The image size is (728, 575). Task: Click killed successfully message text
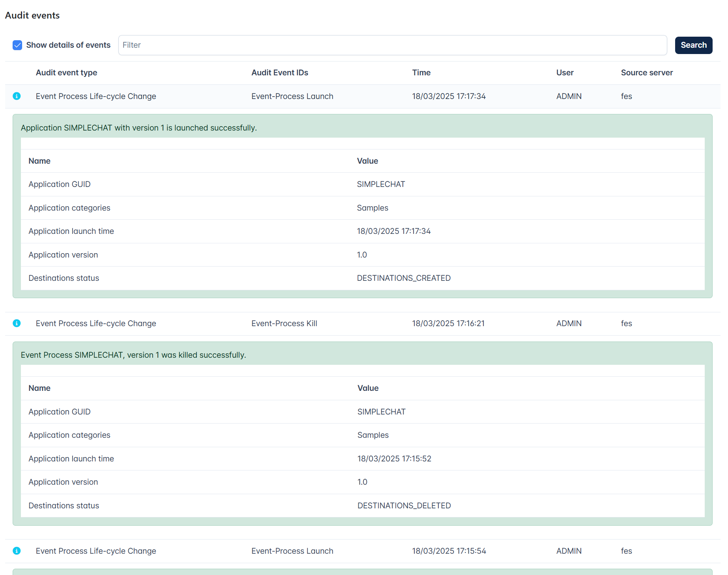pyautogui.click(x=133, y=355)
